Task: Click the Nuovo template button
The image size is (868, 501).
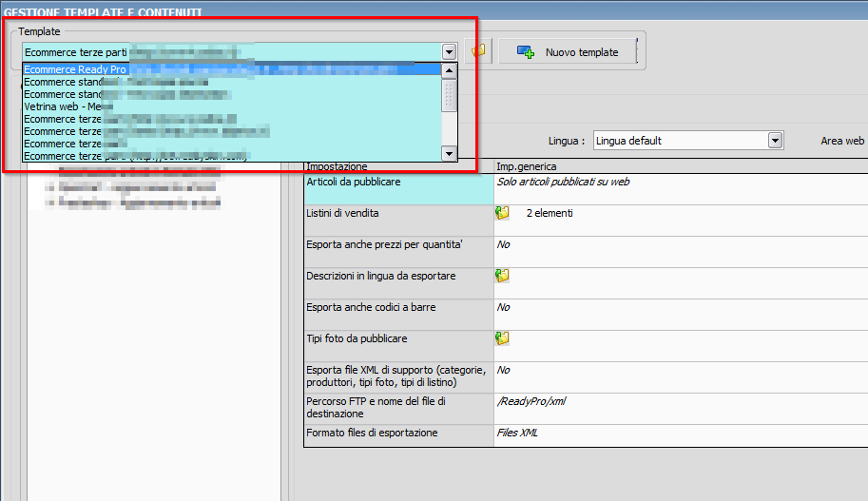Action: tap(568, 52)
